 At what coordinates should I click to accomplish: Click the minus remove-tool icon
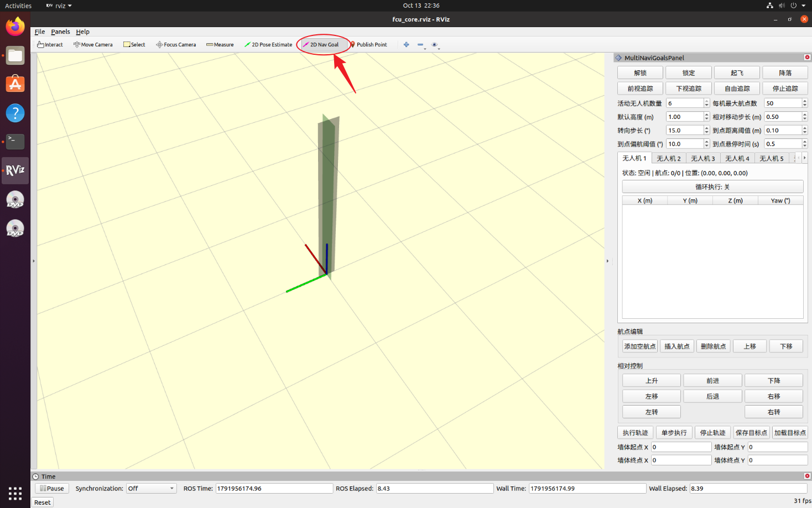pyautogui.click(x=420, y=45)
